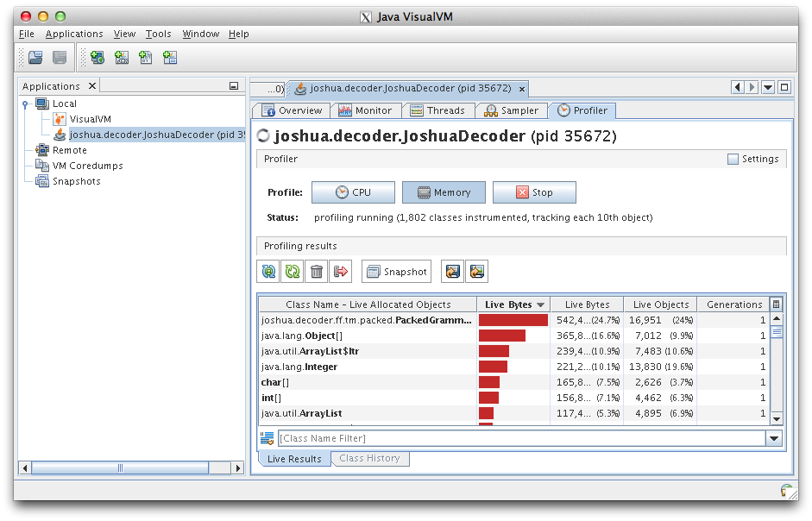Select the java.lang.Object[] row
This screenshot has width=812, height=521.
[x=513, y=336]
